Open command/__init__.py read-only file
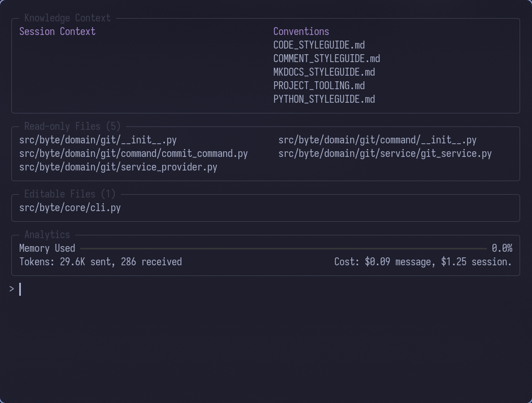The width and height of the screenshot is (532, 403). click(377, 139)
